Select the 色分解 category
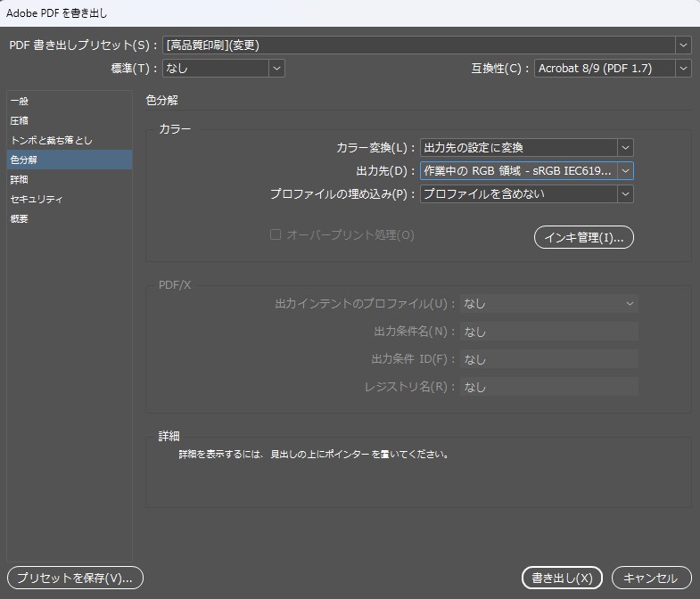 70,160
